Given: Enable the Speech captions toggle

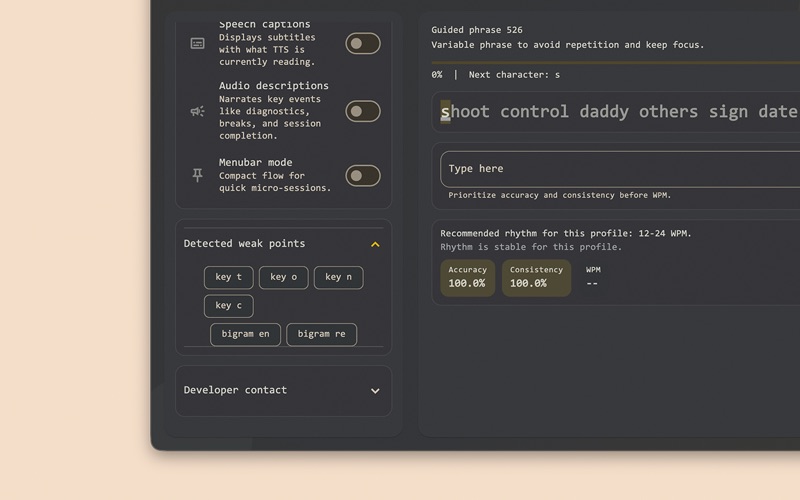Looking at the screenshot, I should pos(363,43).
